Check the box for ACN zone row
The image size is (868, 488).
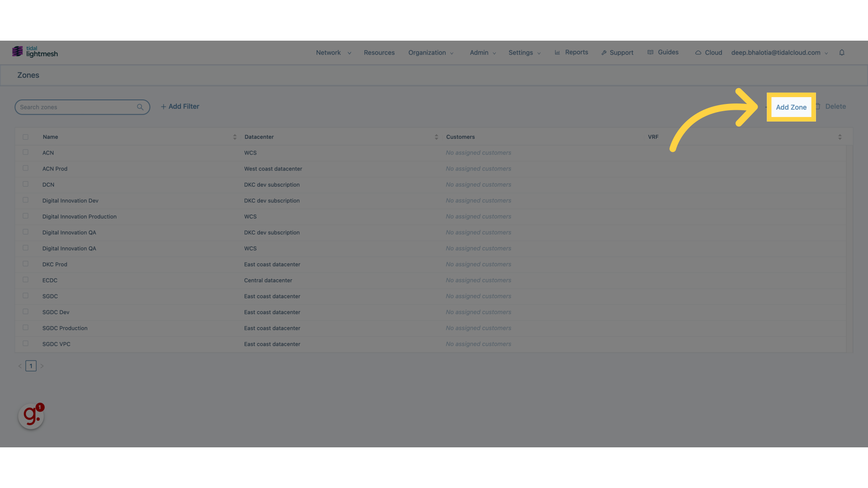tap(25, 152)
